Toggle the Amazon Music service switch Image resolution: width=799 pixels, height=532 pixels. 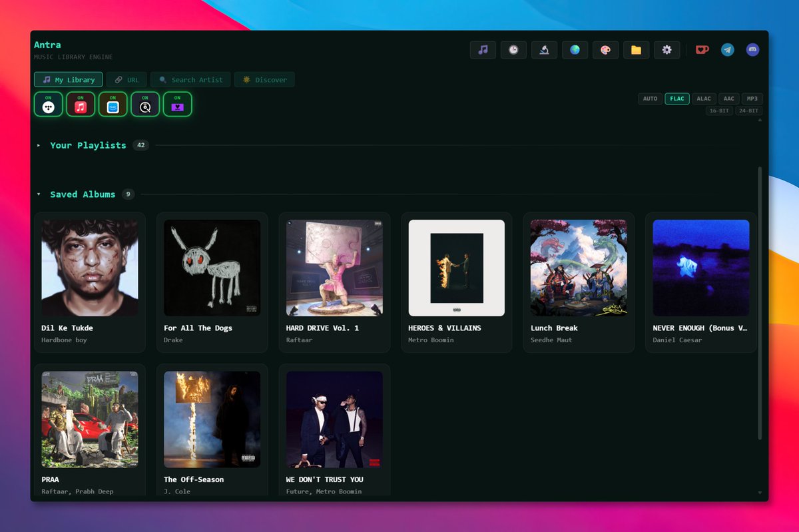point(113,105)
